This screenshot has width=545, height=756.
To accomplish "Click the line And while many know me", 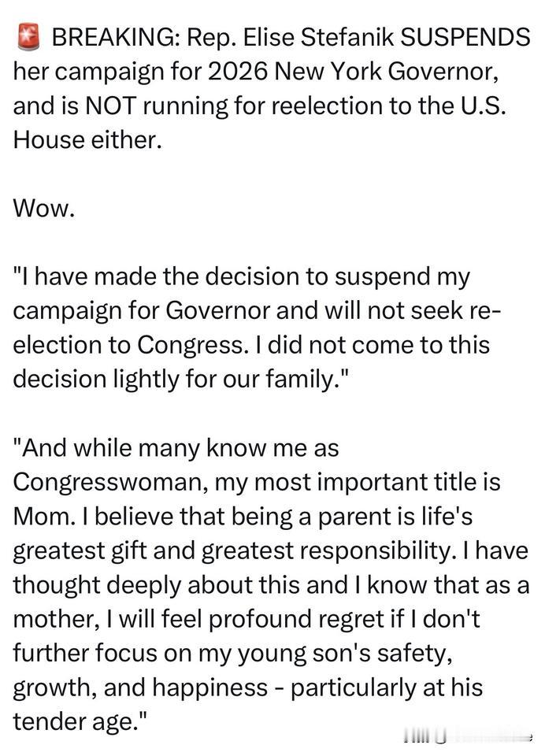I will click(x=176, y=448).
